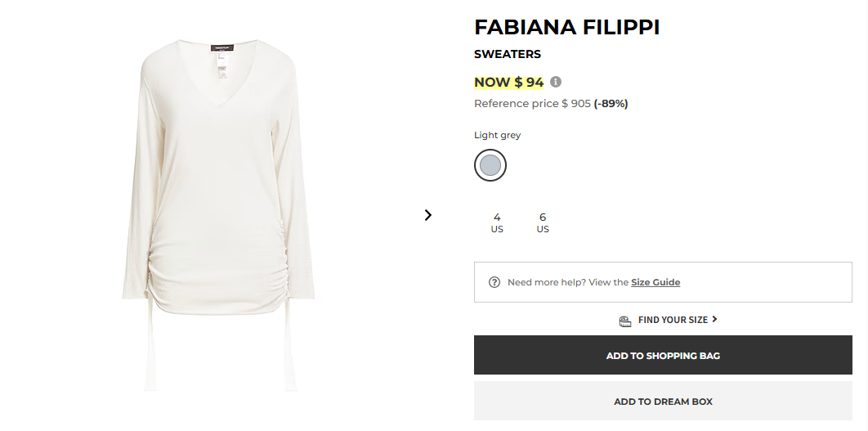Open the Fabiana Filippi brand title
Image resolution: width=868 pixels, height=431 pixels.
click(x=566, y=27)
